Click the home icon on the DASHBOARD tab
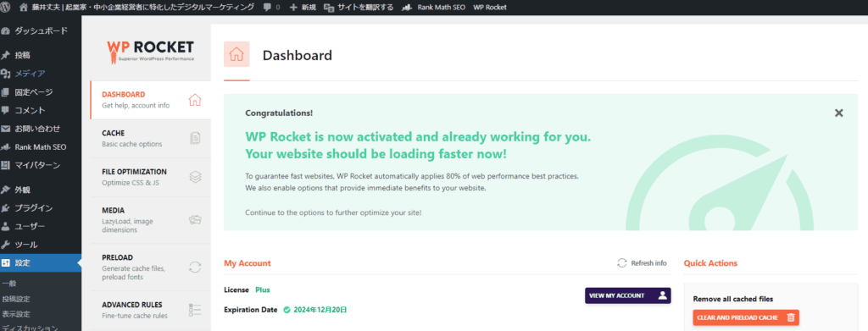868x331 pixels. point(195,100)
